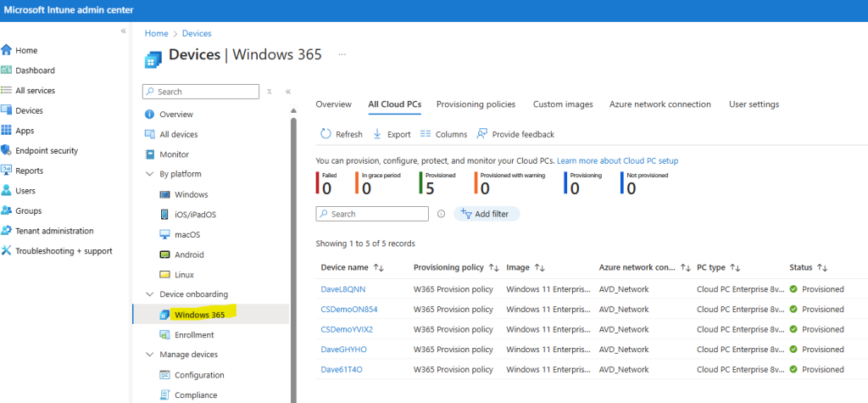Image resolution: width=868 pixels, height=403 pixels.
Task: Click the All devices icon
Action: click(149, 134)
